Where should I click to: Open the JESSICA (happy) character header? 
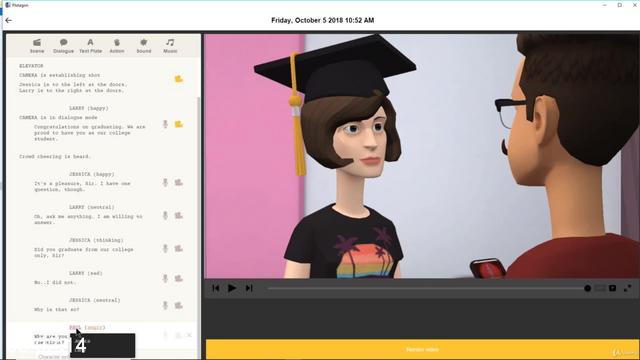point(91,174)
